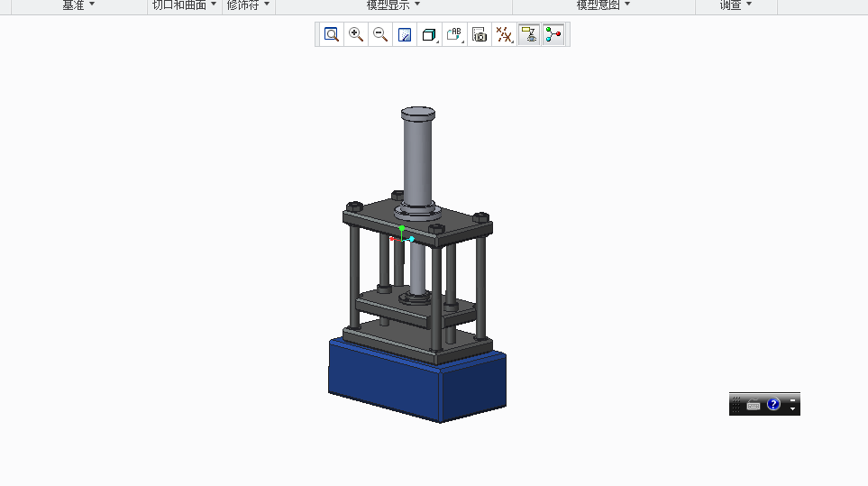
Task: Open the IME bar options arrow
Action: point(792,409)
